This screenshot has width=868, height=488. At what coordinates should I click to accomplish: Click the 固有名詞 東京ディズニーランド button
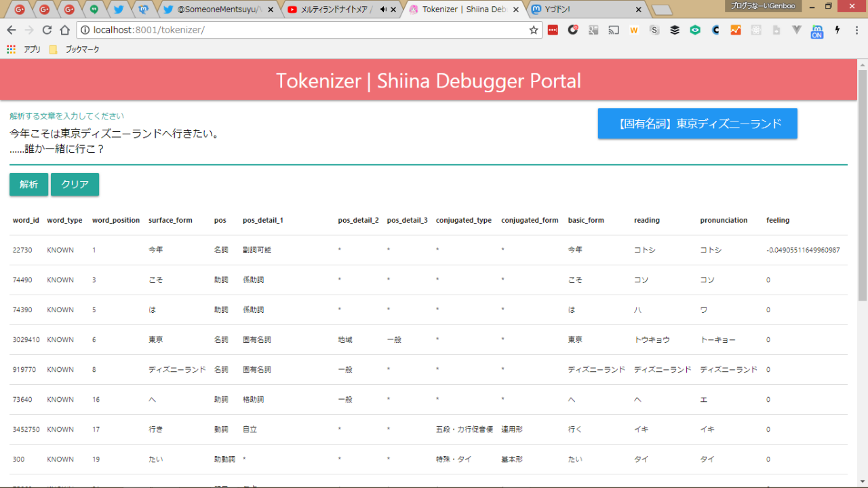click(697, 124)
